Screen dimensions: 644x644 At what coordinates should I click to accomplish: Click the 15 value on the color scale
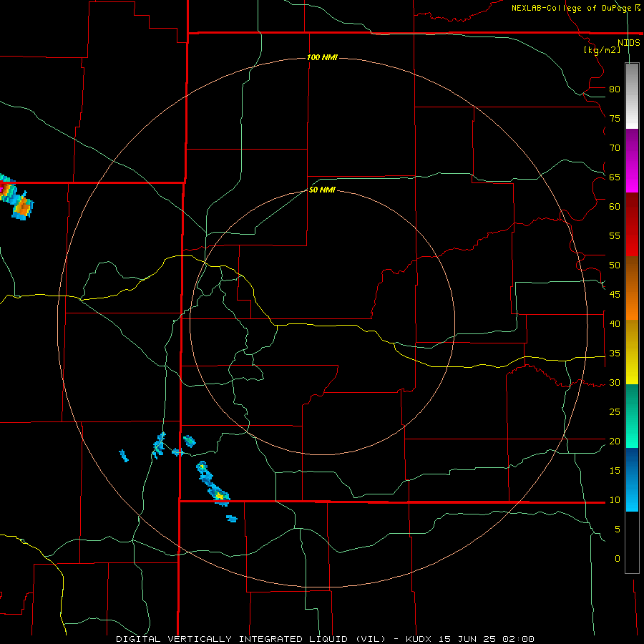click(x=615, y=471)
